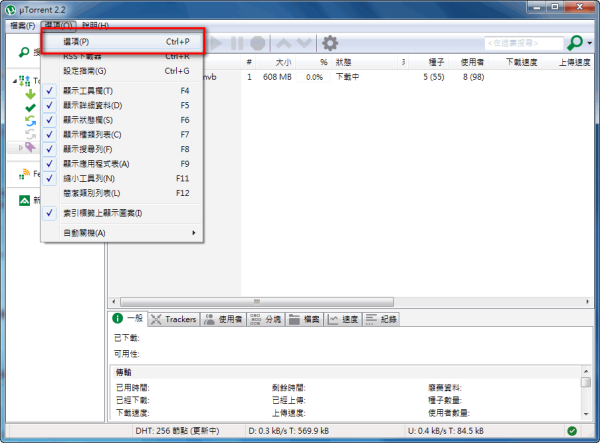Toggle 索引標籤上顯示圖案(I) checked item

click(x=122, y=213)
